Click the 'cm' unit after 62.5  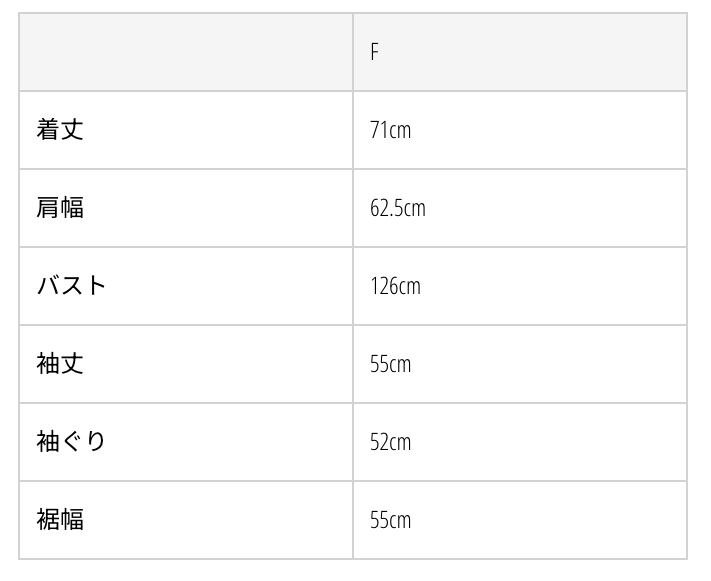pyautogui.click(x=414, y=209)
